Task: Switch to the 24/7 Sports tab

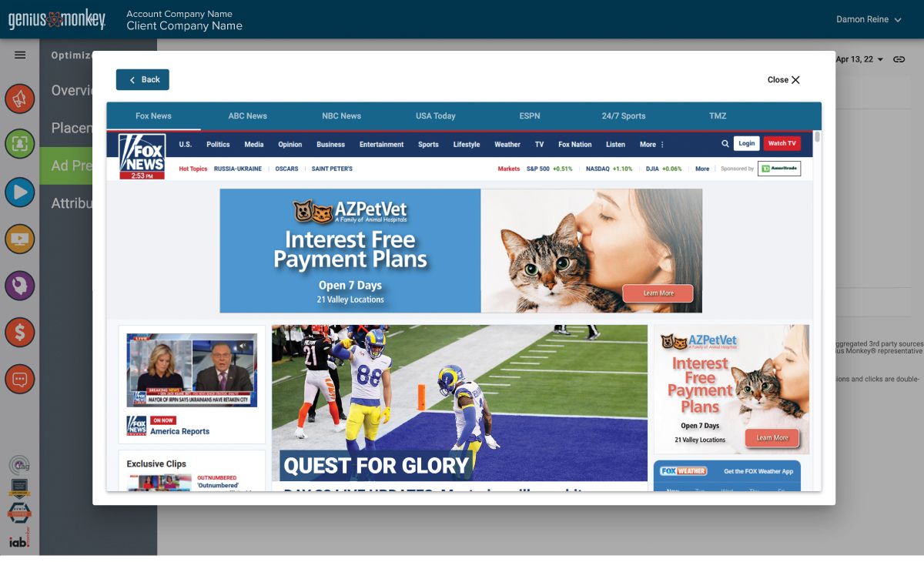Action: pyautogui.click(x=624, y=115)
